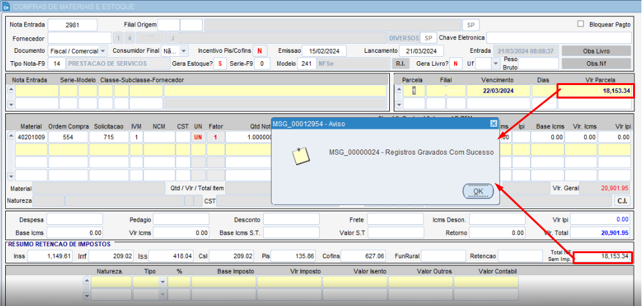Open the Obs.Nf button

point(596,63)
